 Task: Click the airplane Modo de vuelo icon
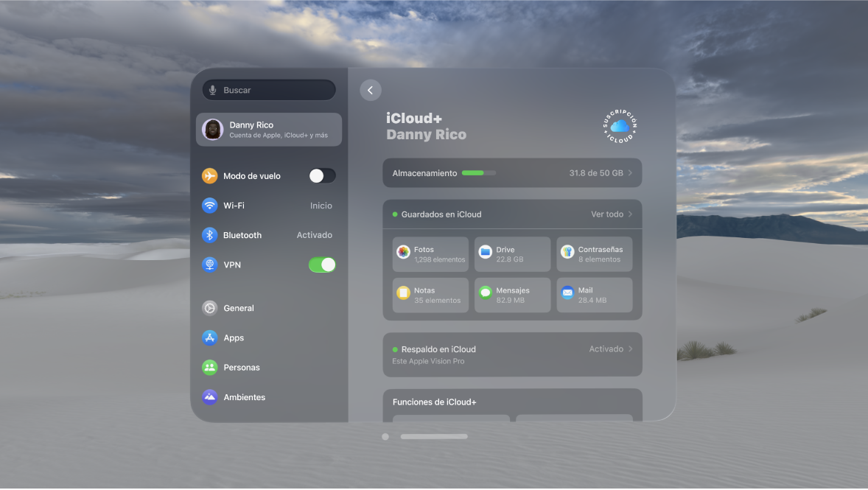click(209, 176)
